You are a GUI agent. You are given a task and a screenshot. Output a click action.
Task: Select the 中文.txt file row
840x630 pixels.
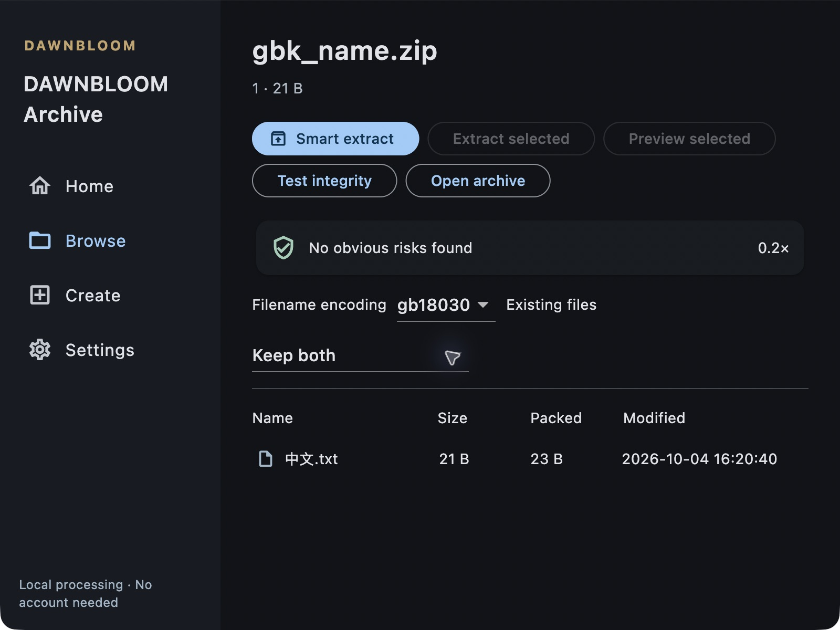coord(530,459)
